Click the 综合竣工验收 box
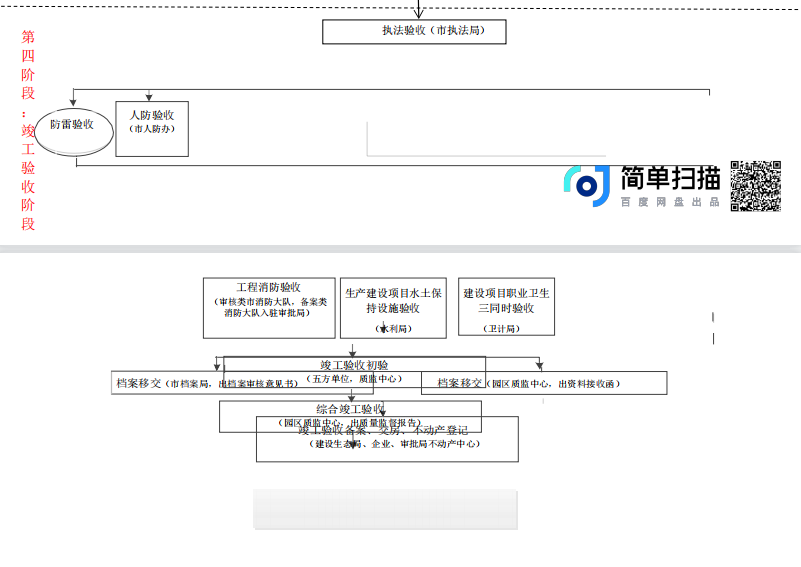The image size is (801, 567). pos(350,409)
